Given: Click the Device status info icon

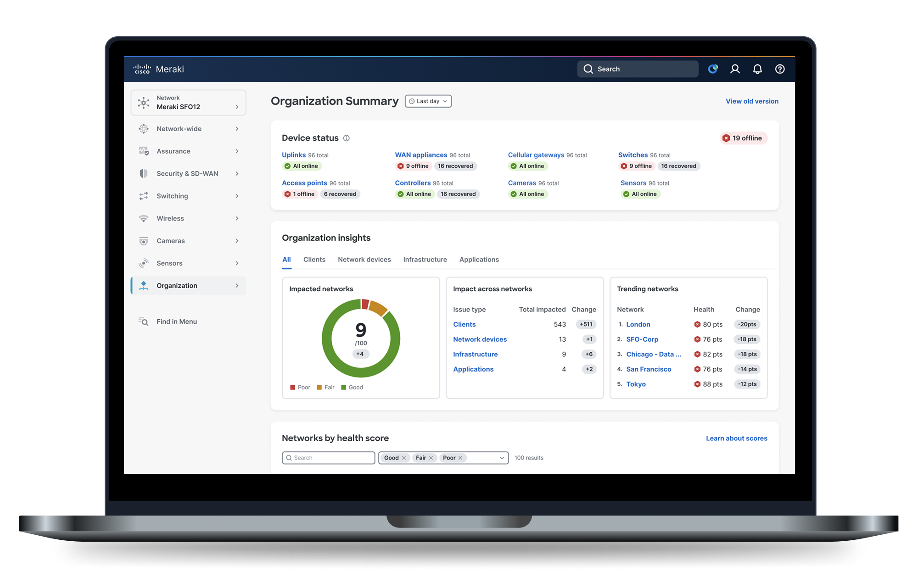Looking at the screenshot, I should tap(347, 138).
